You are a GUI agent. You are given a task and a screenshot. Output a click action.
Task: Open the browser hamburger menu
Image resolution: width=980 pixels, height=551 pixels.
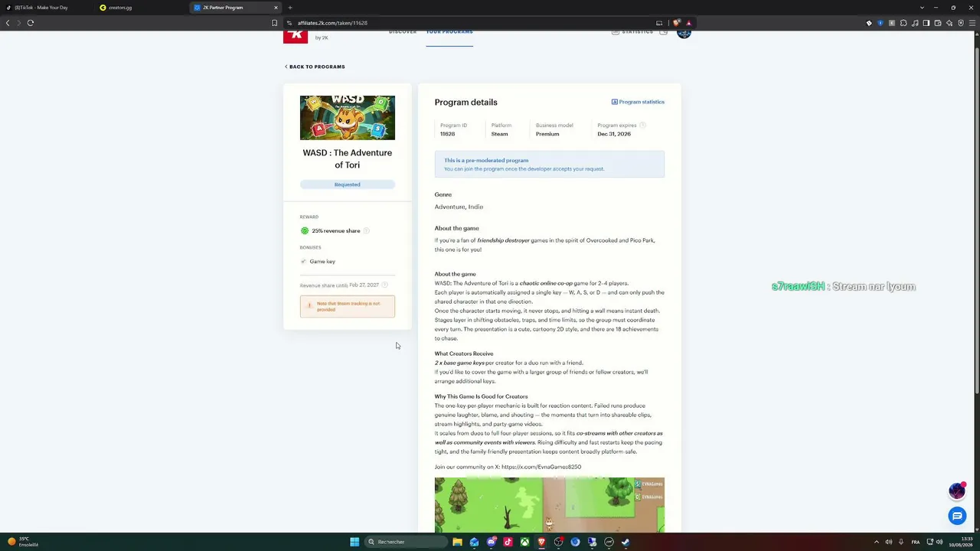point(973,23)
